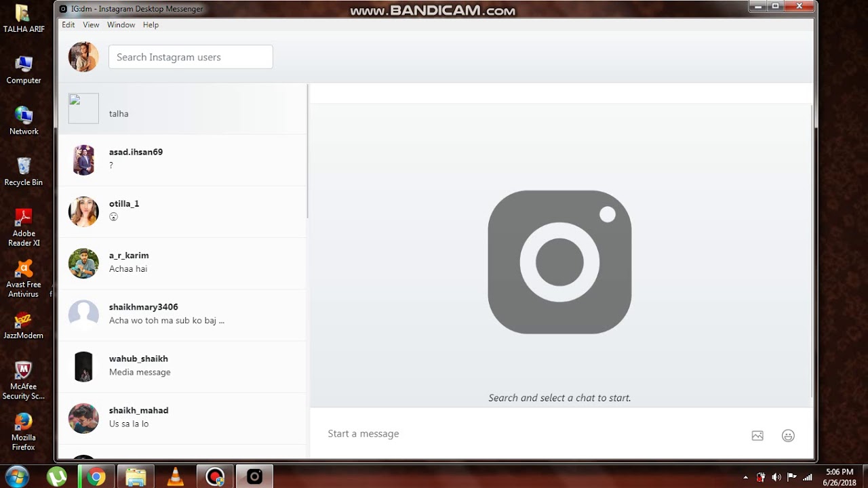Click the volume speaker tray icon
The width and height of the screenshot is (868, 488).
point(776,477)
